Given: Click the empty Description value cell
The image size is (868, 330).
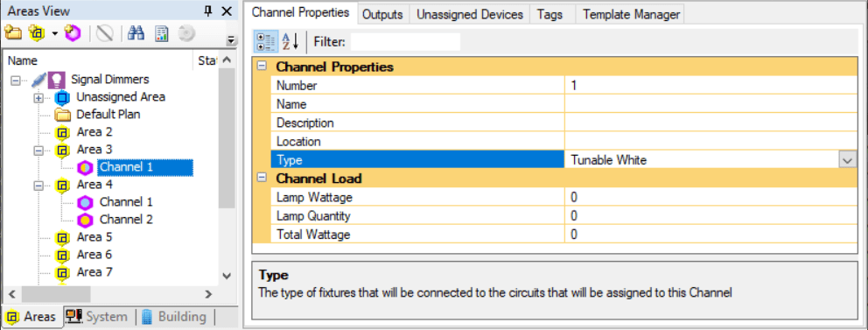Looking at the screenshot, I should tap(710, 123).
